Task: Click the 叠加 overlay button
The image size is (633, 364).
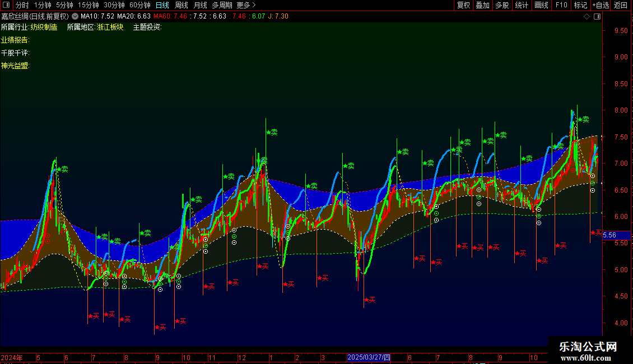Action: [x=483, y=5]
